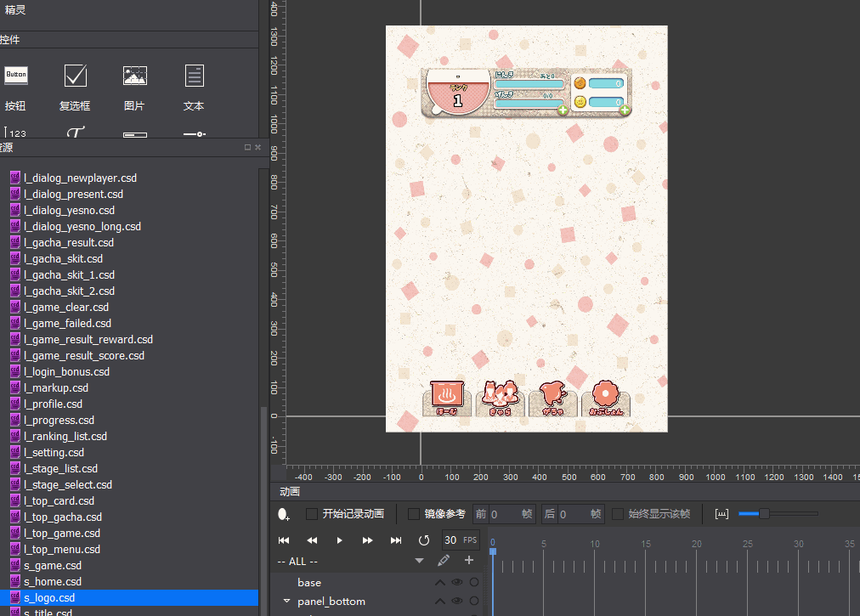Open l_setting.csd in resource list
This screenshot has width=860, height=616.
(54, 453)
